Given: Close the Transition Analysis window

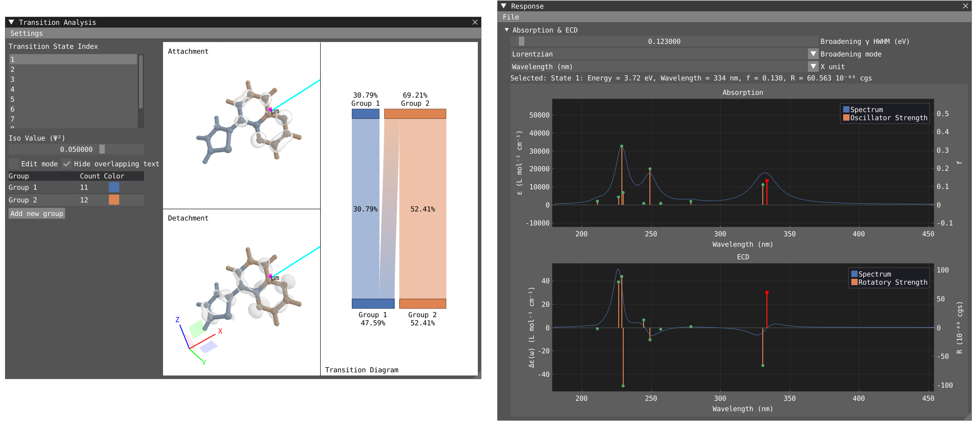Looking at the screenshot, I should coord(475,22).
